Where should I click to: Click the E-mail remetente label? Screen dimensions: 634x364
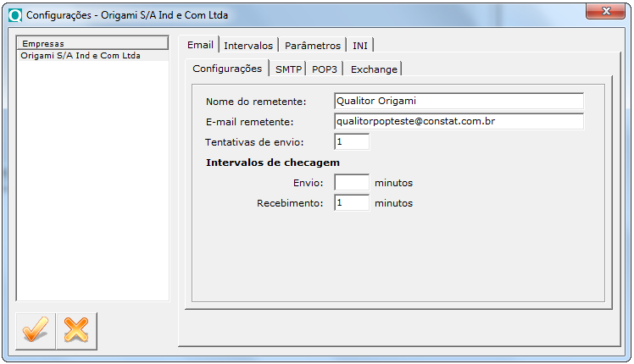click(249, 122)
